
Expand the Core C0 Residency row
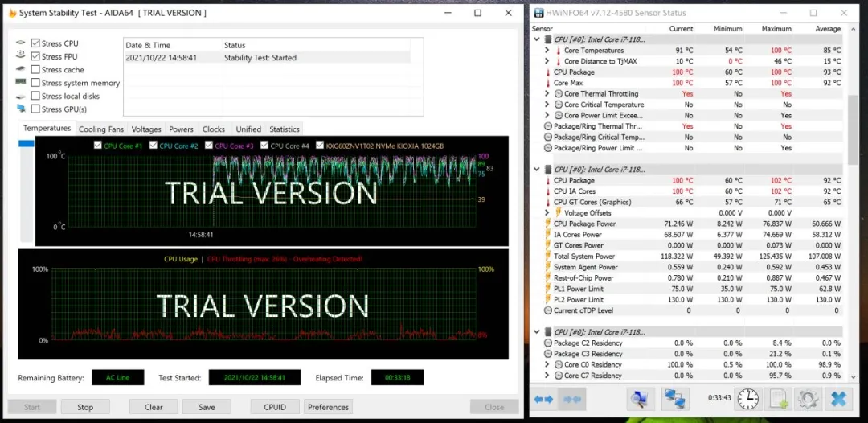click(547, 365)
